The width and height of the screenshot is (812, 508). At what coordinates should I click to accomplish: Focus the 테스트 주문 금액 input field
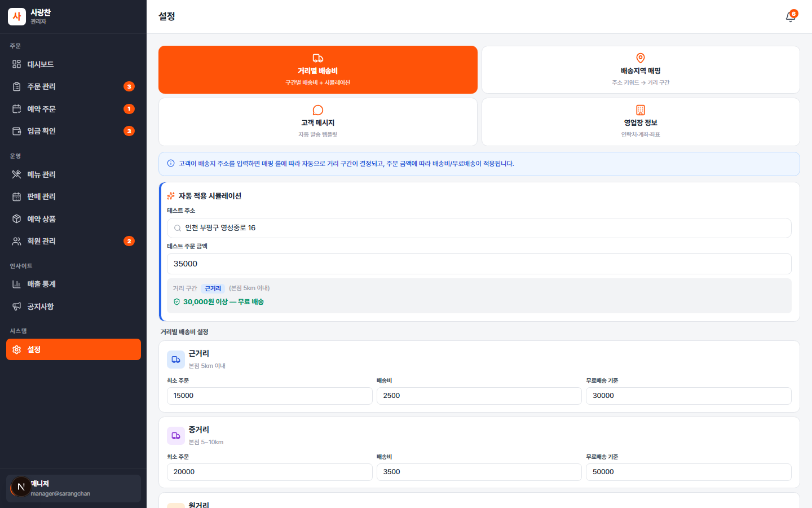pyautogui.click(x=479, y=264)
